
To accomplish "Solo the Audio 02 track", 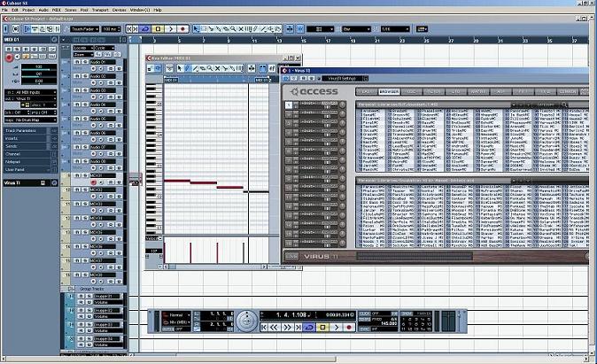I will click(85, 76).
